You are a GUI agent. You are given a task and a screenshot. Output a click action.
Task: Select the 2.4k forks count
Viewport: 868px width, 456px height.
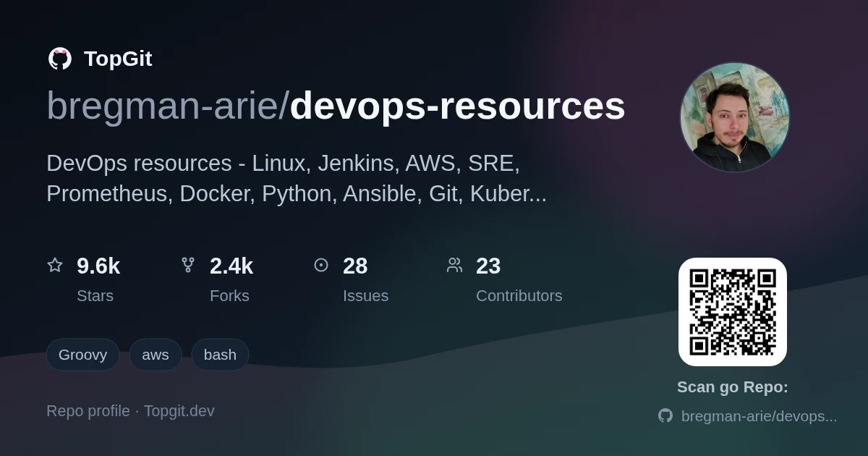coord(231,266)
